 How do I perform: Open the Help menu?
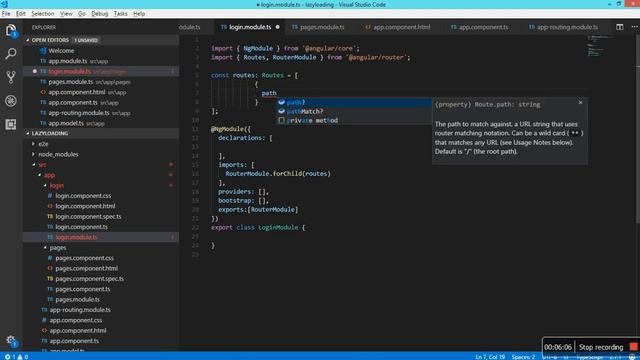click(x=139, y=13)
